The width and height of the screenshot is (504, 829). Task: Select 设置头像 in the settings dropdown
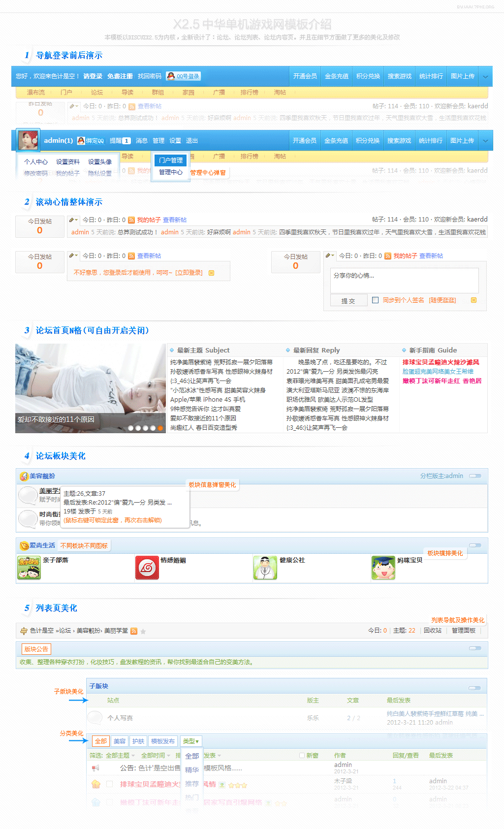click(100, 162)
